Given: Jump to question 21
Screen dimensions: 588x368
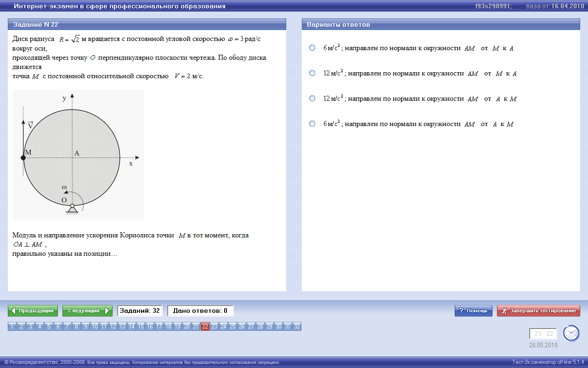Looking at the screenshot, I should (196, 327).
